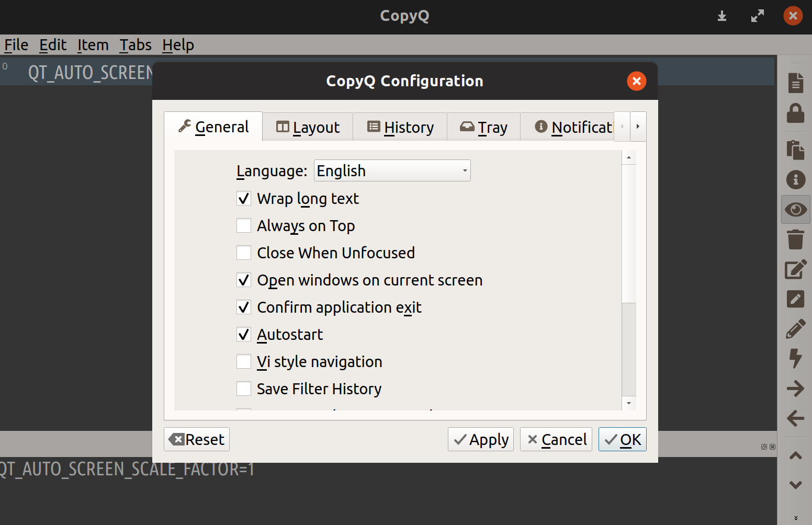
Task: Click the trash delete icon
Action: pos(795,239)
